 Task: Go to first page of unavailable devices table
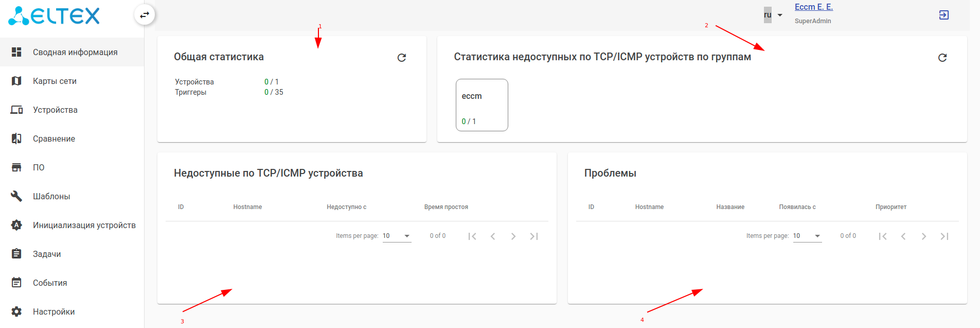pyautogui.click(x=472, y=236)
